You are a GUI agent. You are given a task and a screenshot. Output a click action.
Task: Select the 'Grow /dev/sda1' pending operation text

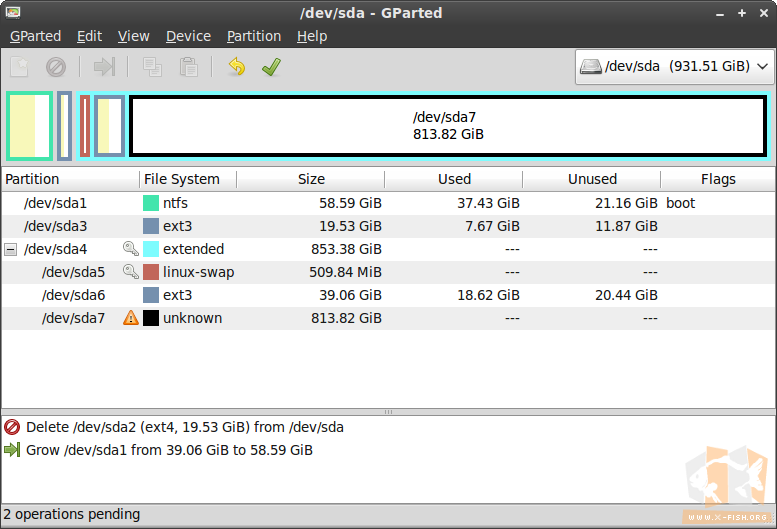coord(169,450)
